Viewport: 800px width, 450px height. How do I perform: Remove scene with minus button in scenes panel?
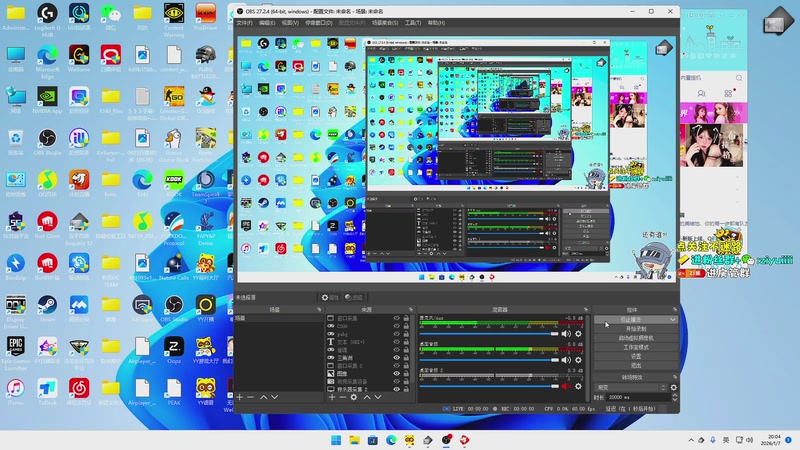click(x=251, y=397)
